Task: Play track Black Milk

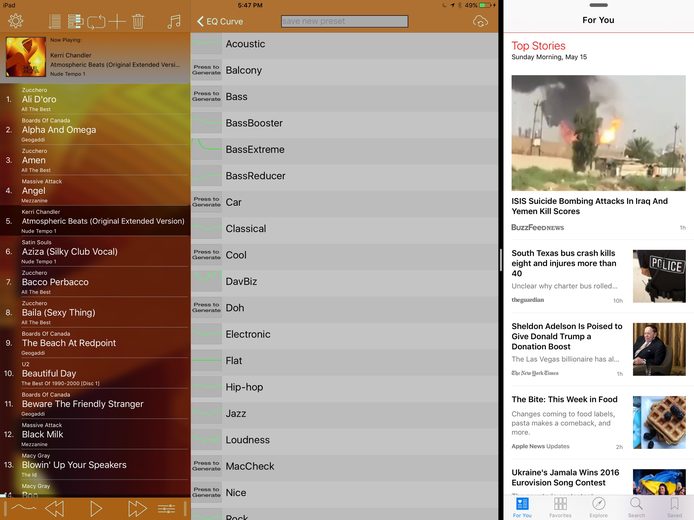Action: click(x=95, y=435)
